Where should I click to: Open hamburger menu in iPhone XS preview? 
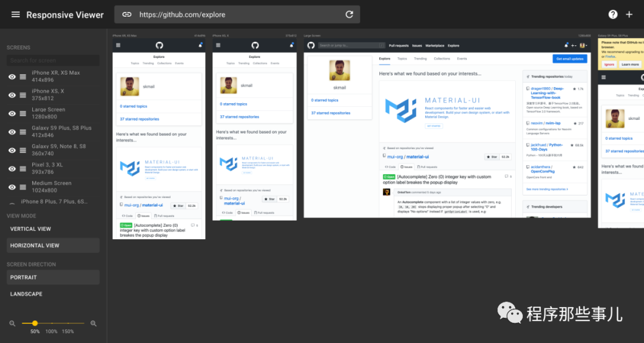click(x=218, y=45)
